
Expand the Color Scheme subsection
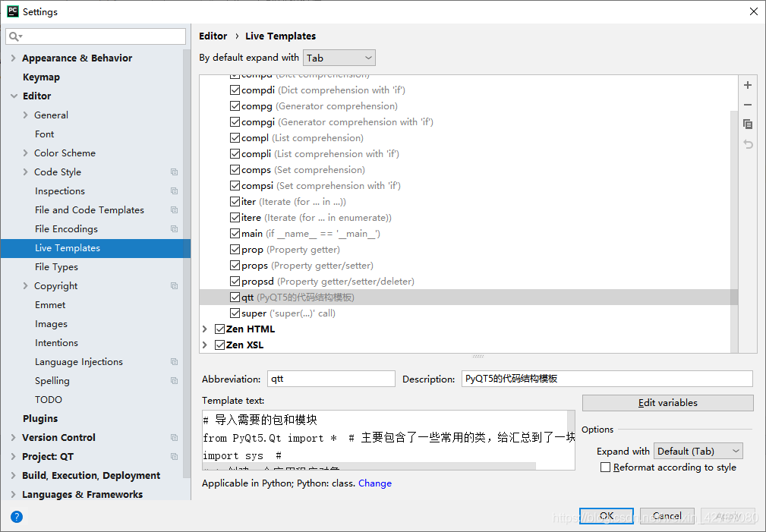pyautogui.click(x=25, y=153)
